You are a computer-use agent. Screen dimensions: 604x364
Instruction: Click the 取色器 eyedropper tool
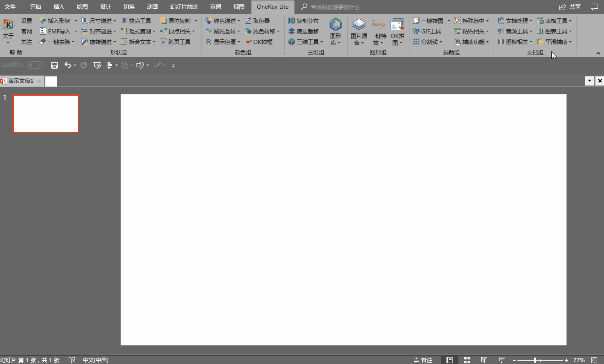(257, 21)
